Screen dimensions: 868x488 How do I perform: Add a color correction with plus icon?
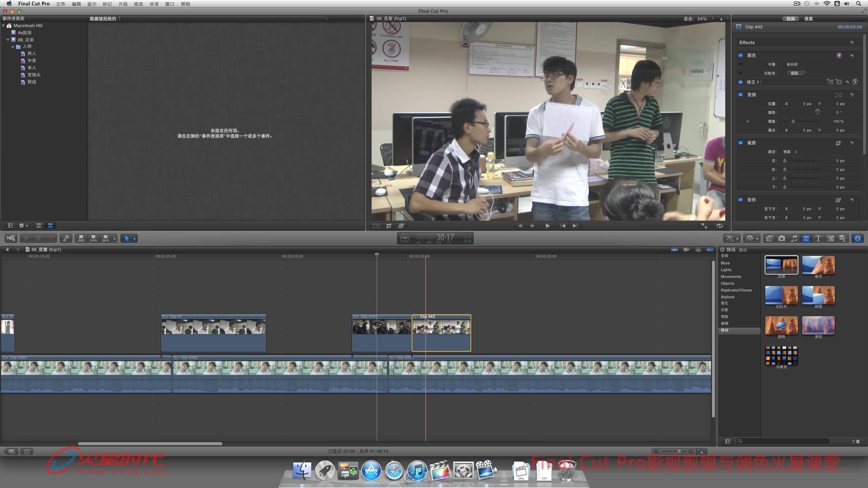[x=839, y=55]
